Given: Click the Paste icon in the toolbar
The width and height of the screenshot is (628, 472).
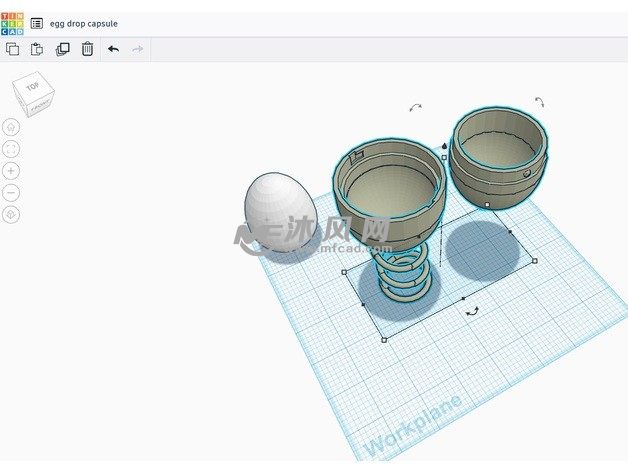Looking at the screenshot, I should coord(37,49).
